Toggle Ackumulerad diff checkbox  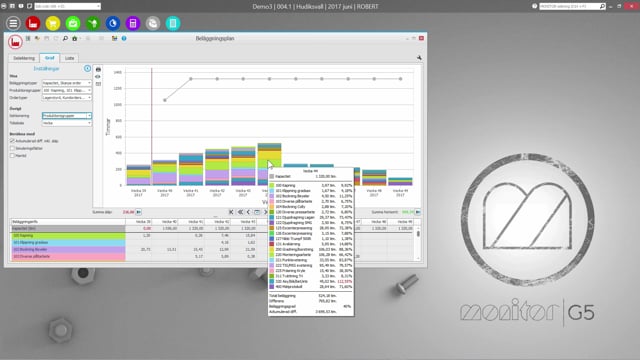tap(12, 141)
